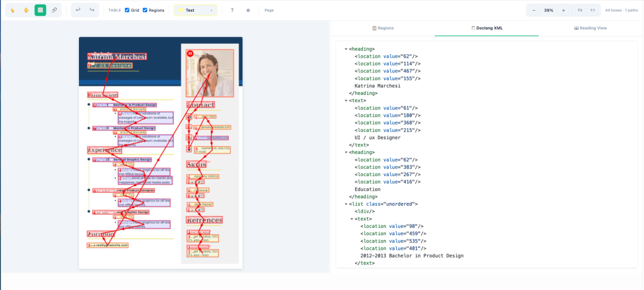Open settings with the gear icon
This screenshot has width=644, height=290.
248,10
